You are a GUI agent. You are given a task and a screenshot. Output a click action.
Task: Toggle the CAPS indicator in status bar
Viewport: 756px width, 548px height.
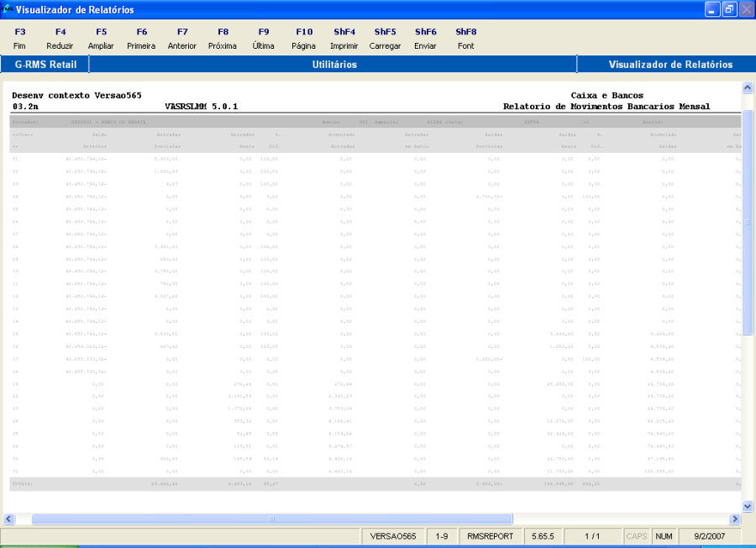point(637,535)
